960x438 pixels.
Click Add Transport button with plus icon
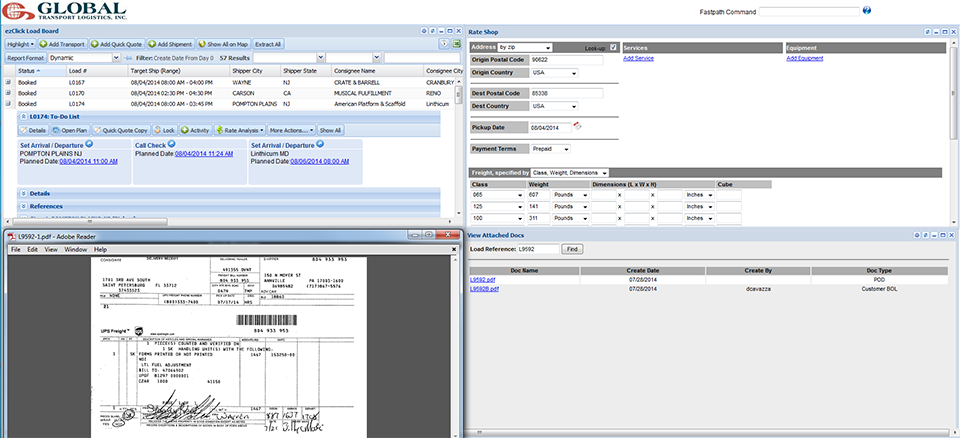pyautogui.click(x=66, y=44)
